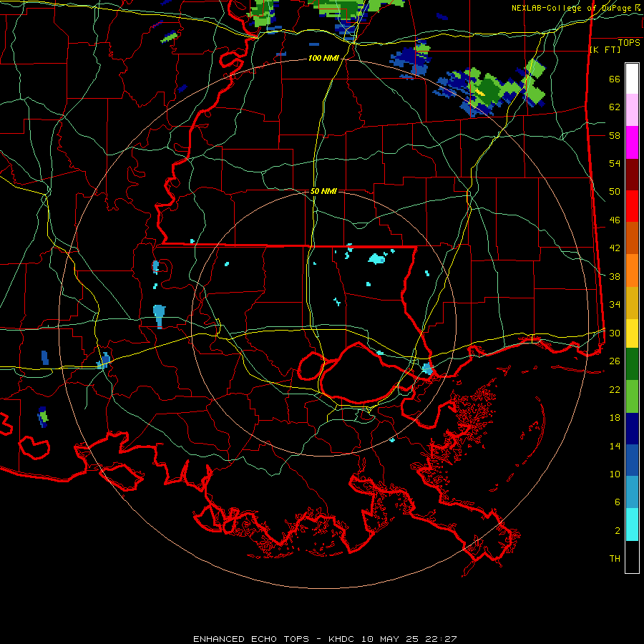Click the "6" legend value

click(x=618, y=502)
